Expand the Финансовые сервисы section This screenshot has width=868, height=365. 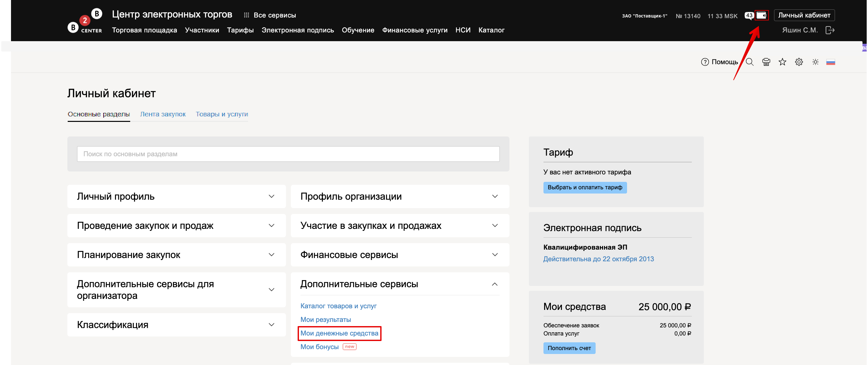(x=400, y=255)
